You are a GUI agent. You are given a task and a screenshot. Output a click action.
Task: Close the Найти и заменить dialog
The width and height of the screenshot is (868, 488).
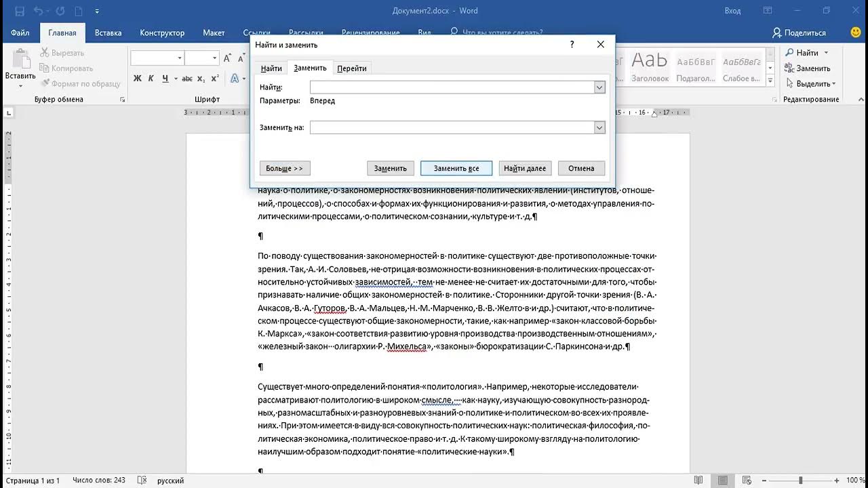point(600,45)
